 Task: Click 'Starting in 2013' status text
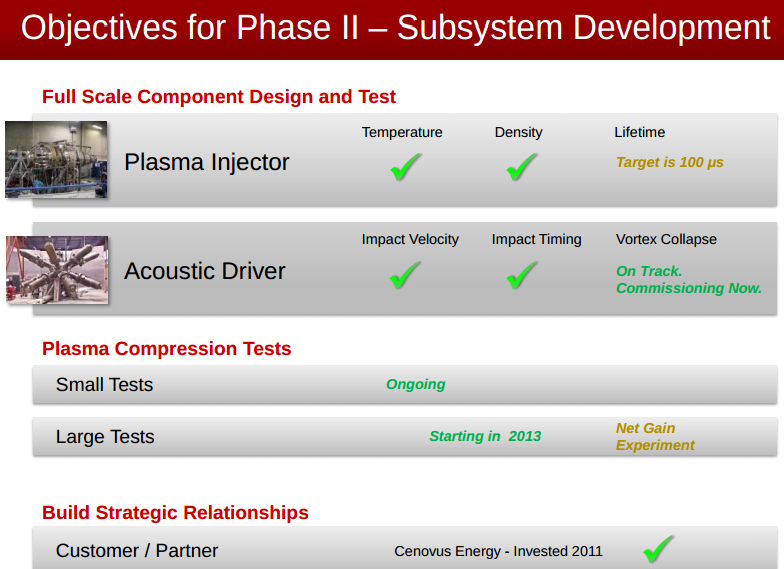point(485,436)
